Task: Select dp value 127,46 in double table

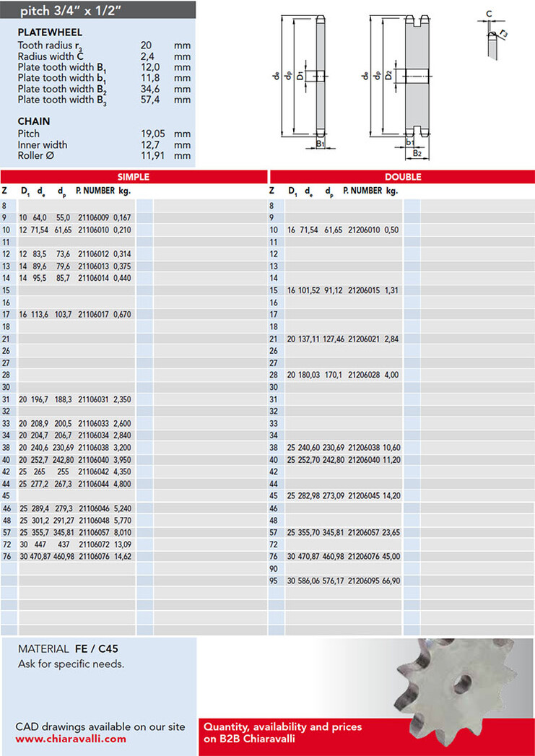Action: pos(334,339)
